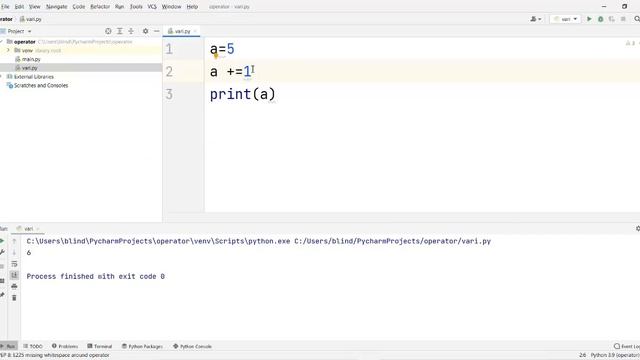Viewport: 640px width, 360px height.
Task: Click the Print icon in Run console
Action: pyautogui.click(x=14, y=287)
